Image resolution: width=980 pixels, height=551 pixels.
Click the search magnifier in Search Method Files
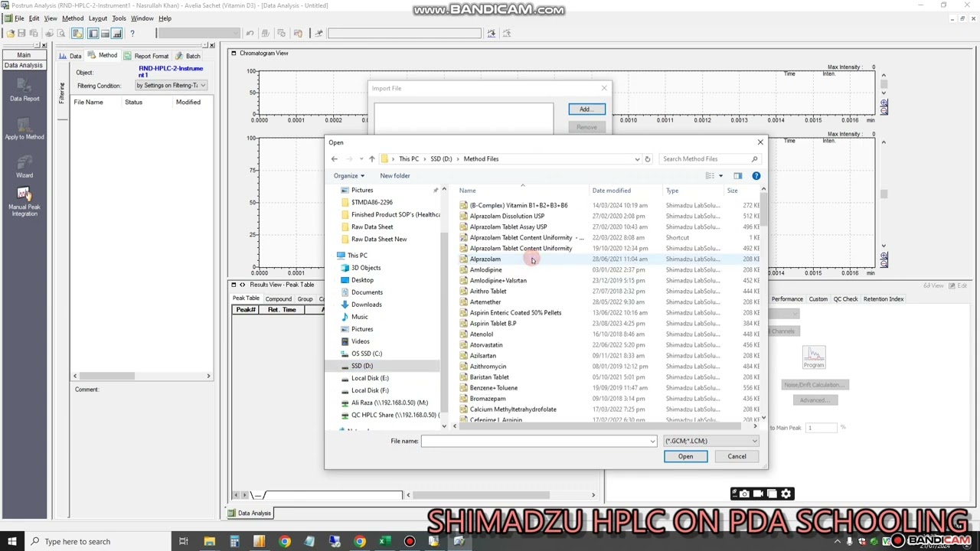755,159
